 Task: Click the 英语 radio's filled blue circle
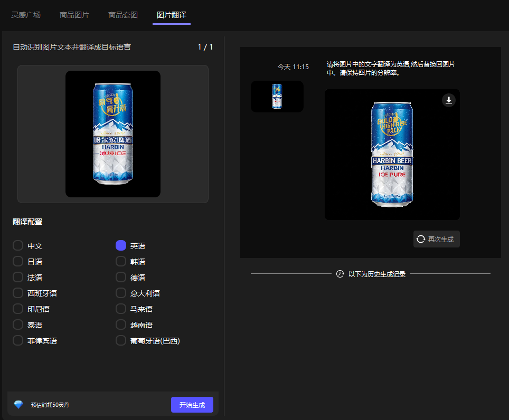120,245
